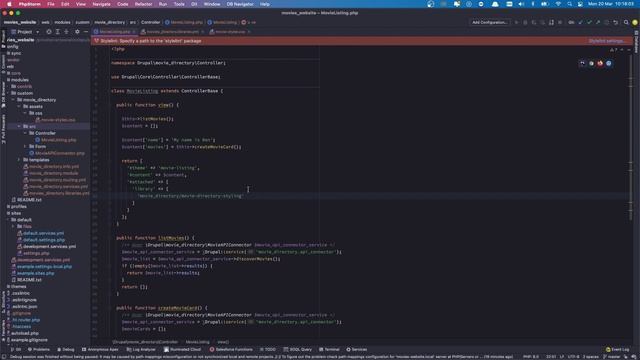Expand the files folder under default
This screenshot has height=360, width=640.
(13, 227)
